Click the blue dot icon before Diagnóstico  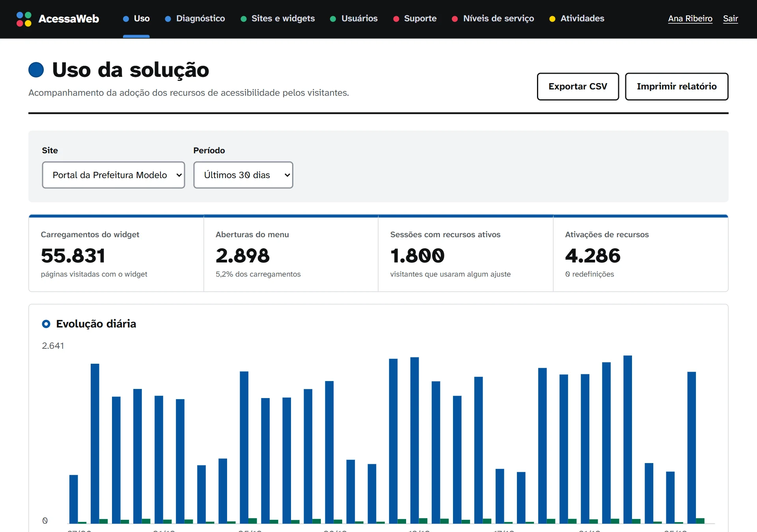point(168,19)
